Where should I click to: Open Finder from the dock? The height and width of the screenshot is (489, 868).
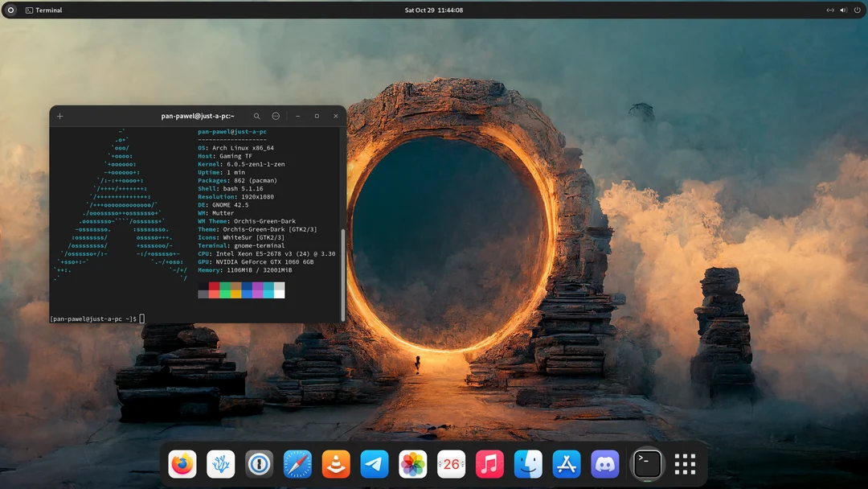pos(528,463)
